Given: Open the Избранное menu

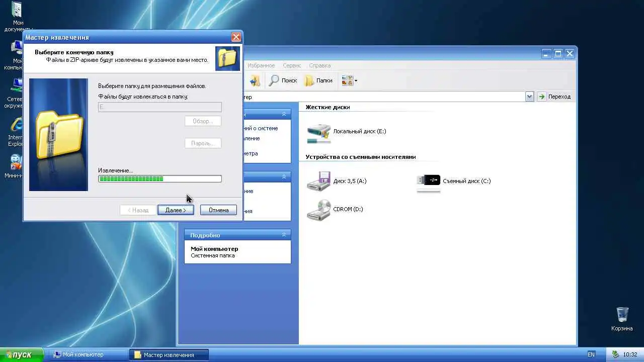Looking at the screenshot, I should [x=261, y=65].
